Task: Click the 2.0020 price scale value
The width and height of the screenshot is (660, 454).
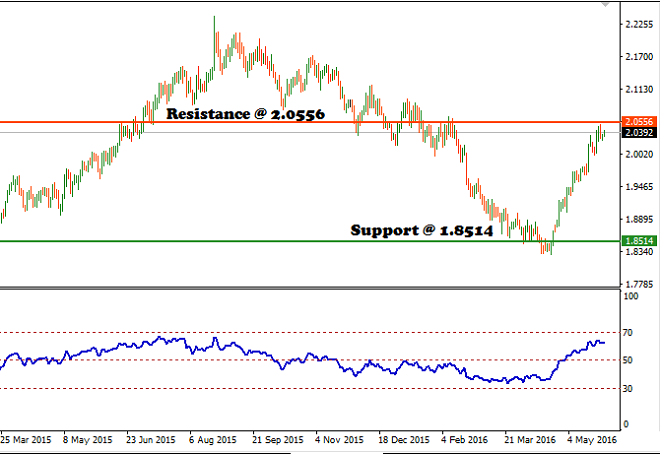Action: pos(639,154)
